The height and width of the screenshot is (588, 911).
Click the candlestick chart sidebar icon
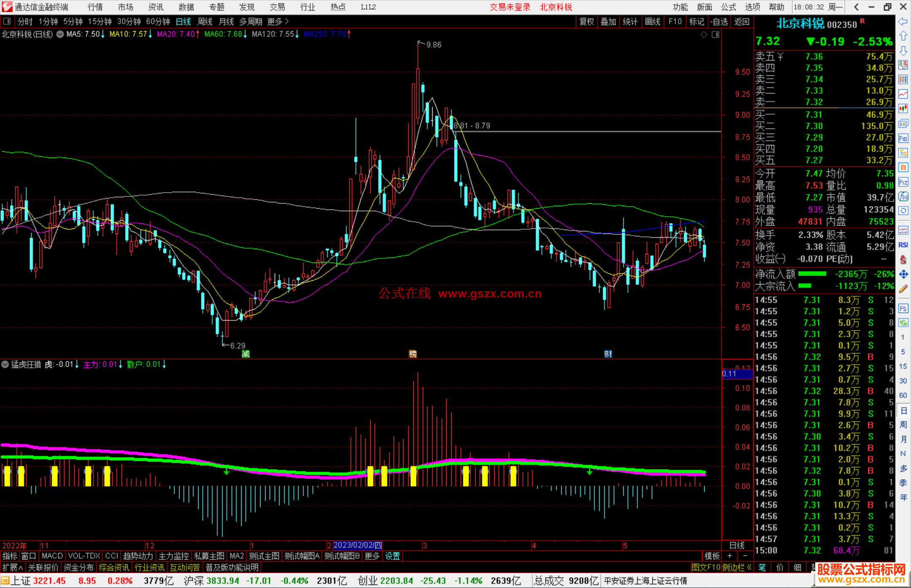[x=903, y=109]
